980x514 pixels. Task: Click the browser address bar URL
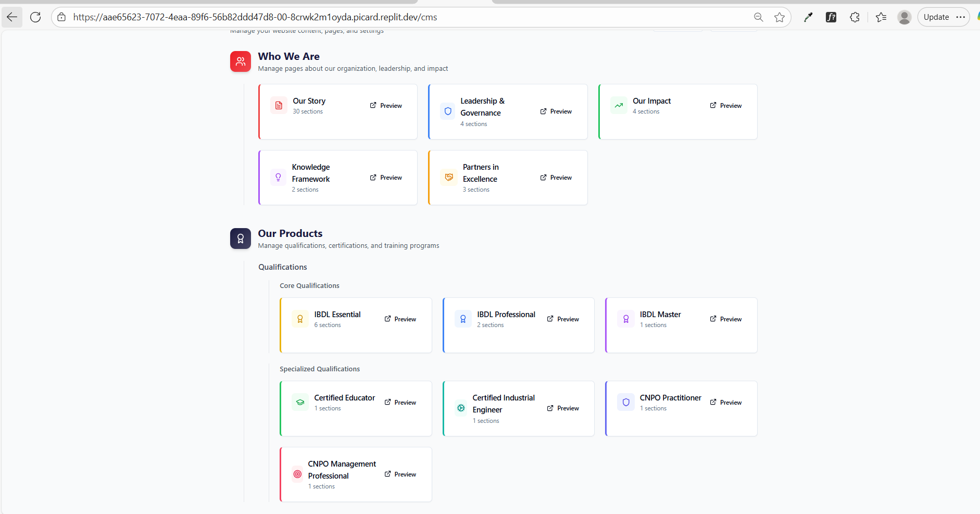pyautogui.click(x=255, y=17)
